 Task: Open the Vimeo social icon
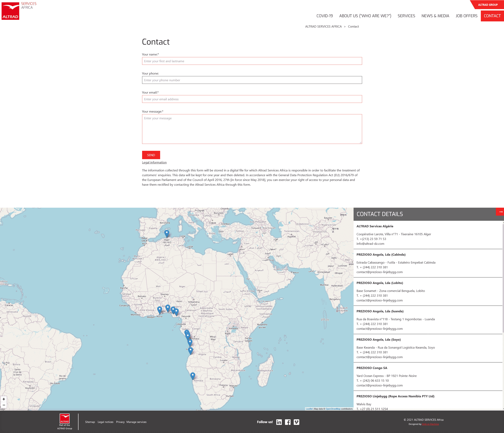point(296,422)
